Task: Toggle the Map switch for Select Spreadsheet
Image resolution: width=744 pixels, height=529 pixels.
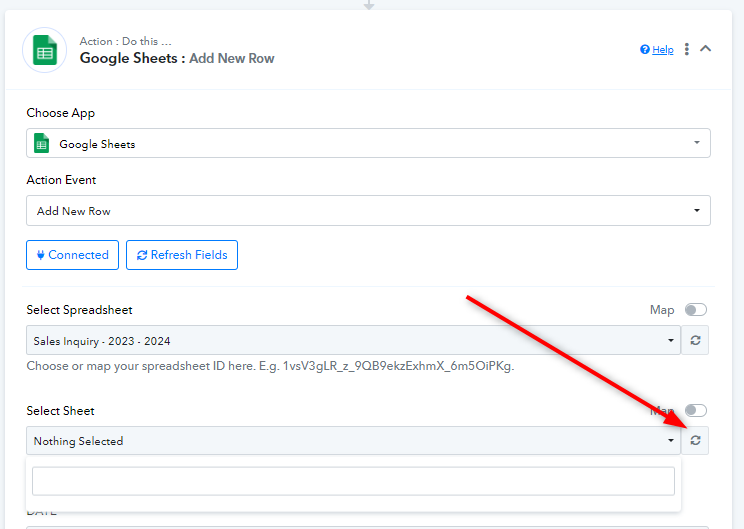Action: [x=695, y=310]
